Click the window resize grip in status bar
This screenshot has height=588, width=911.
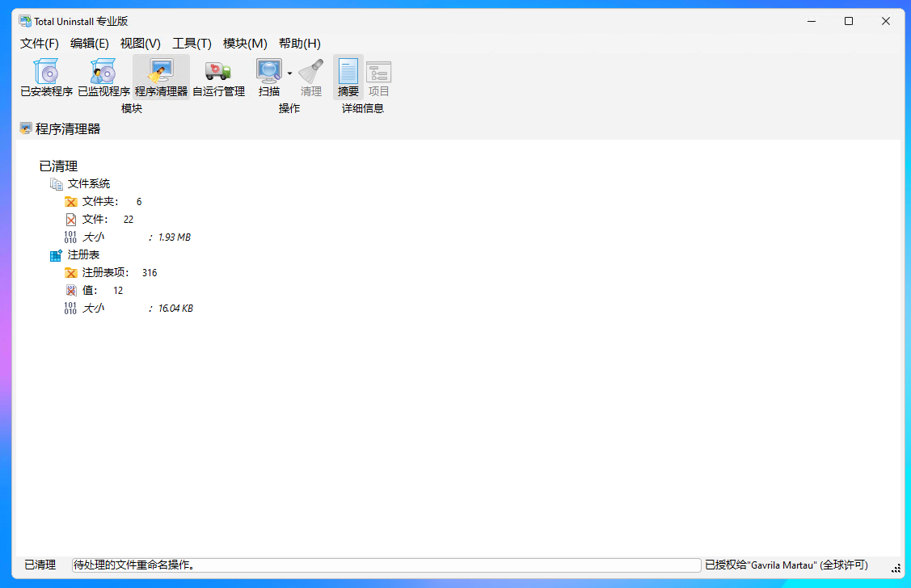[896, 569]
